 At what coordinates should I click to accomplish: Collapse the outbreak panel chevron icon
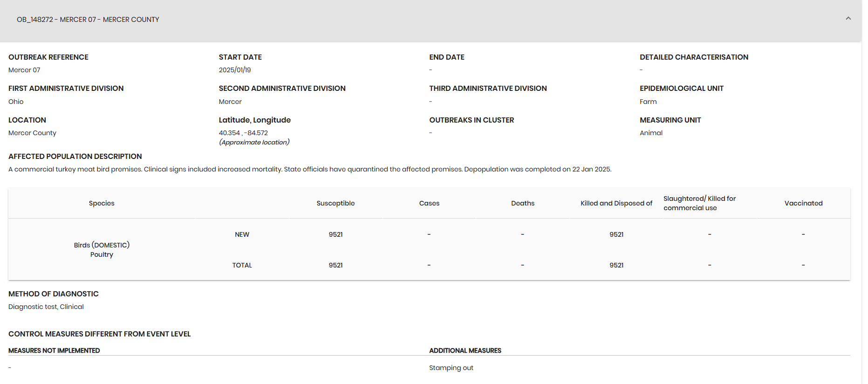pos(848,19)
